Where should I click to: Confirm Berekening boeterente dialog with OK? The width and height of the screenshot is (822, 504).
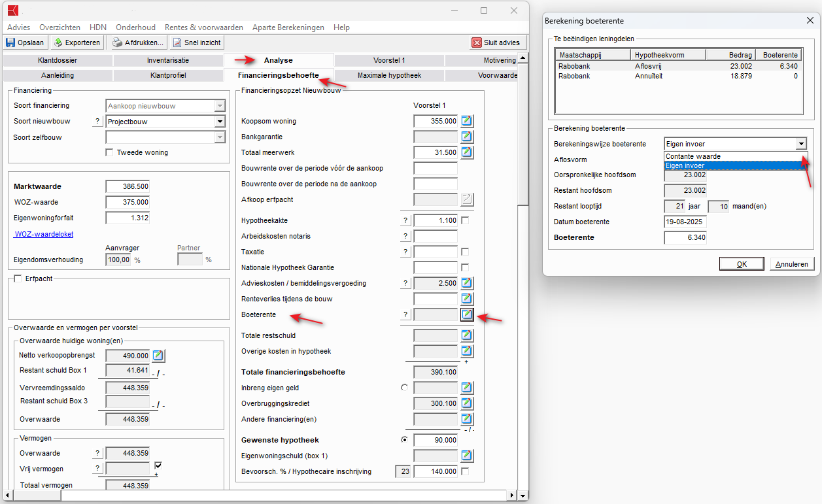point(742,264)
